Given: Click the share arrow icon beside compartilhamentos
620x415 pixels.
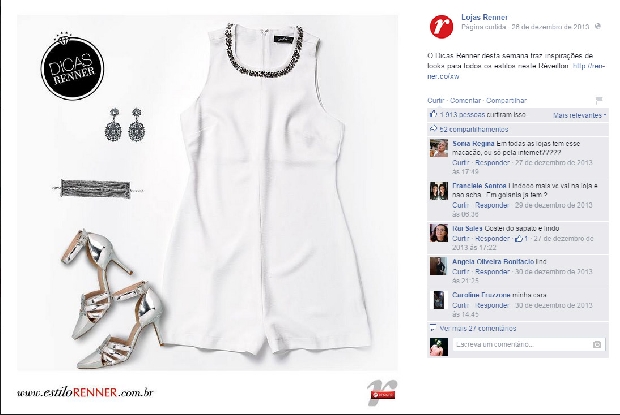Looking at the screenshot, I should click(x=433, y=129).
